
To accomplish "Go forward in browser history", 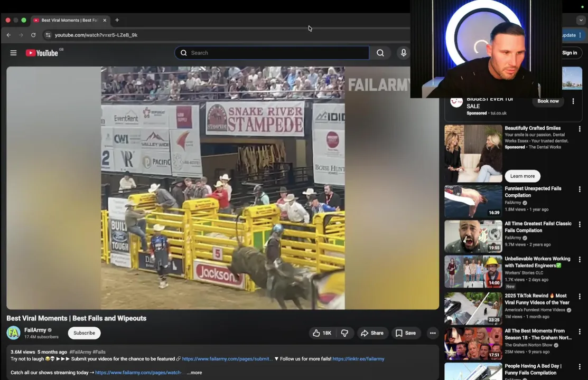I will 21,35.
